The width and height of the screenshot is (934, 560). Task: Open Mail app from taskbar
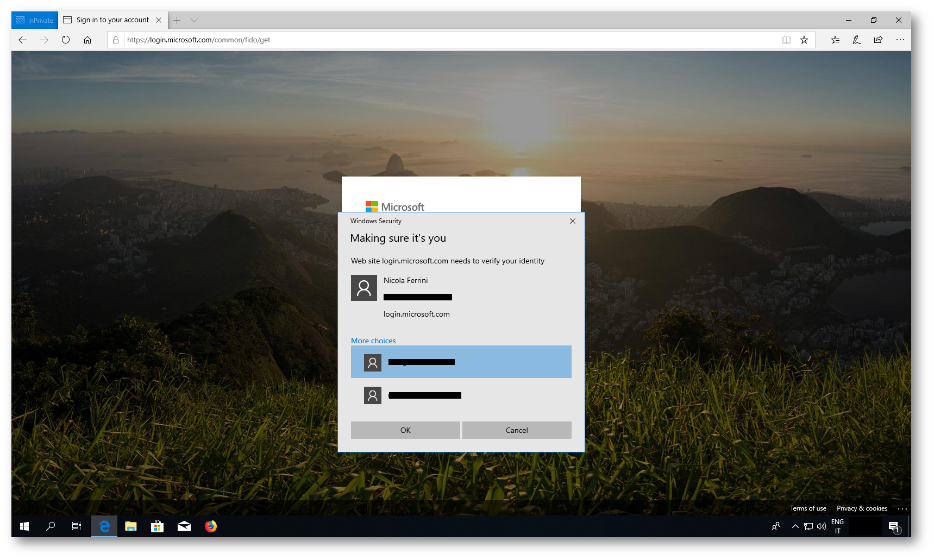(184, 526)
